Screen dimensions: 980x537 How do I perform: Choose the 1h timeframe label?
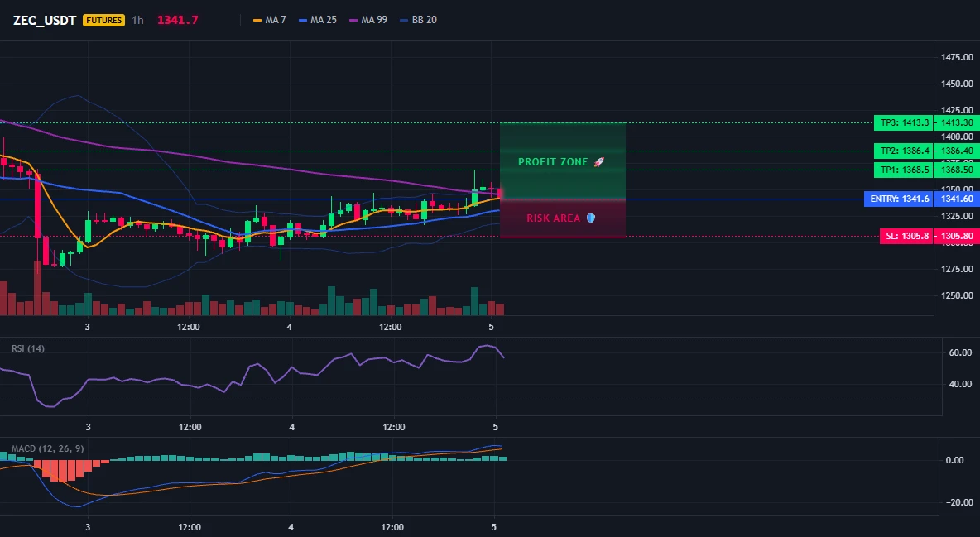[137, 20]
